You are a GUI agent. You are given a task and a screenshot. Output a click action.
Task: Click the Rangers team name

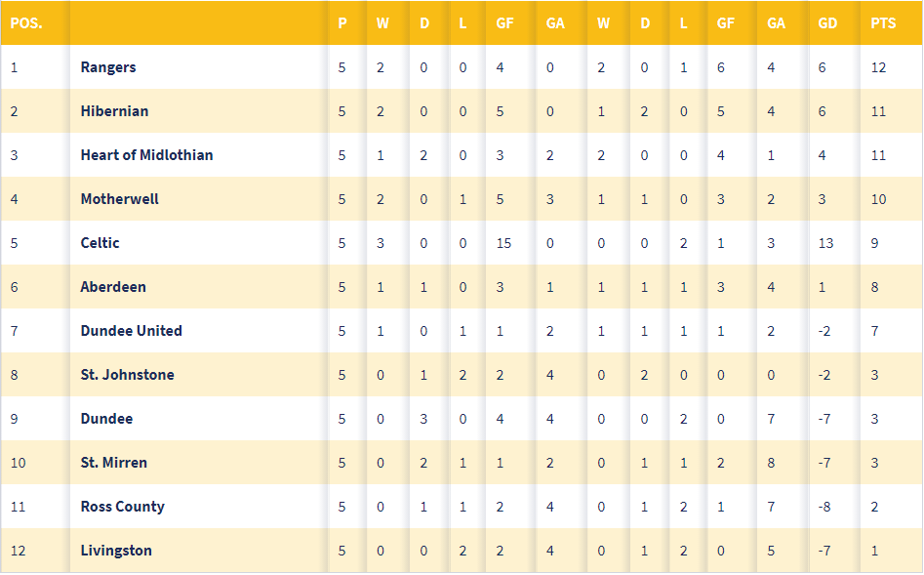108,67
